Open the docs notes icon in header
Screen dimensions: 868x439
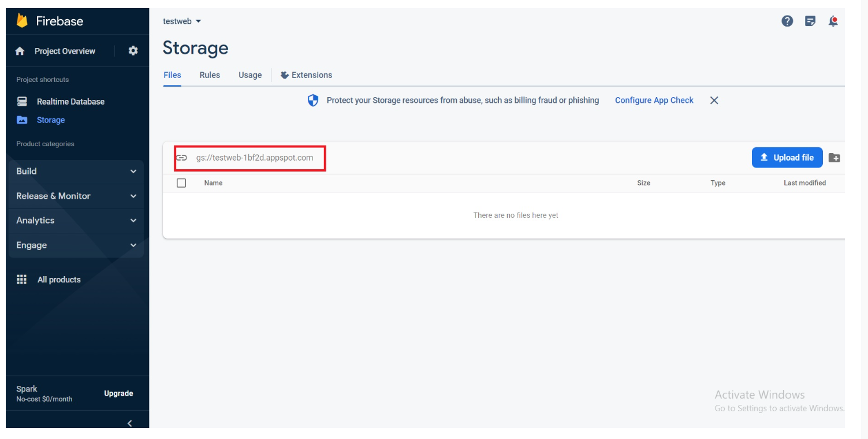point(810,21)
